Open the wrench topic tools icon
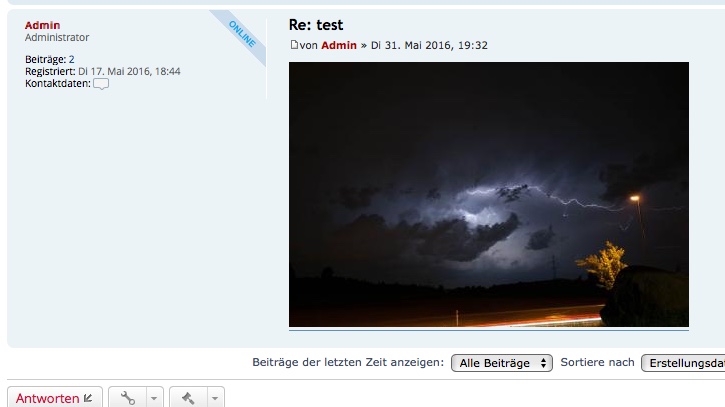Screen dimensions: 725x407 pos(128,398)
